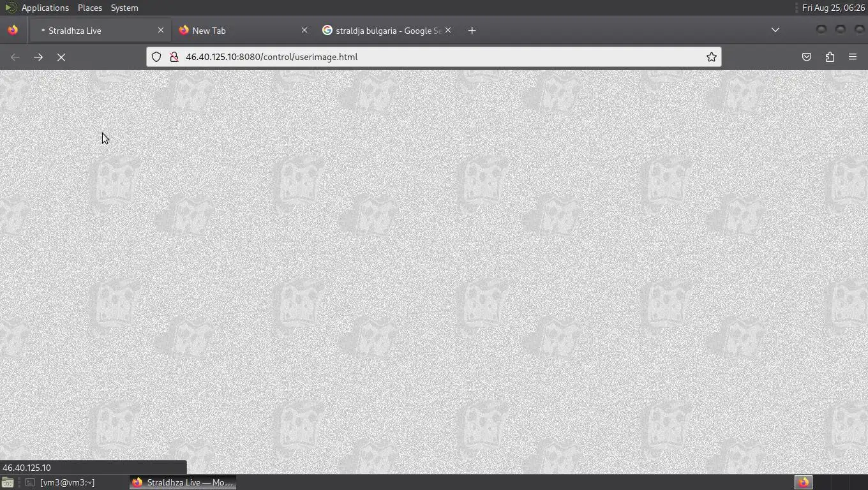The image size is (868, 490).
Task: Go forward one page
Action: 38,57
